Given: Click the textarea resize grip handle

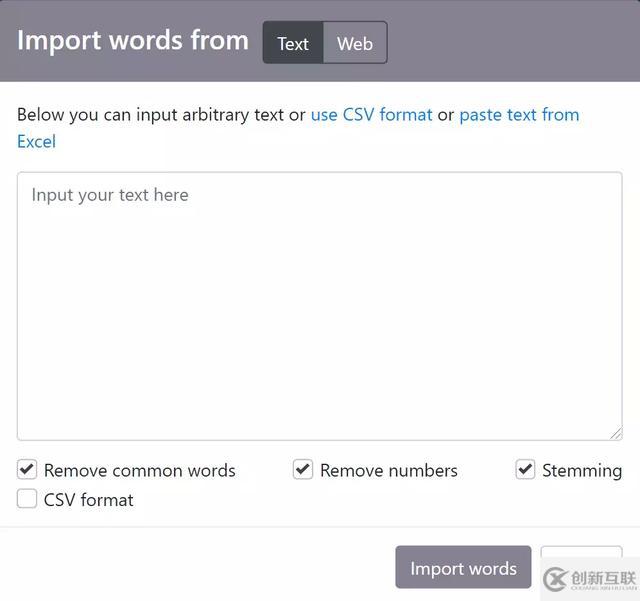Looking at the screenshot, I should coord(616,434).
